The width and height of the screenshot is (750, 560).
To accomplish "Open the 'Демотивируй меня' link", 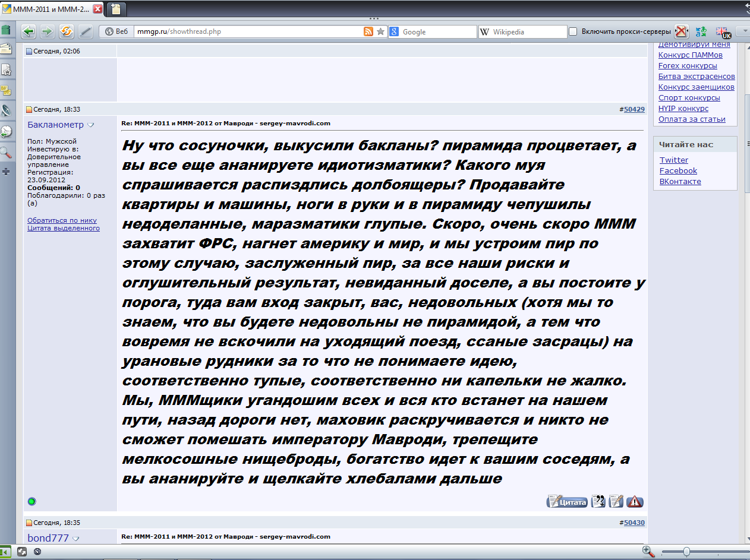I will tap(694, 45).
